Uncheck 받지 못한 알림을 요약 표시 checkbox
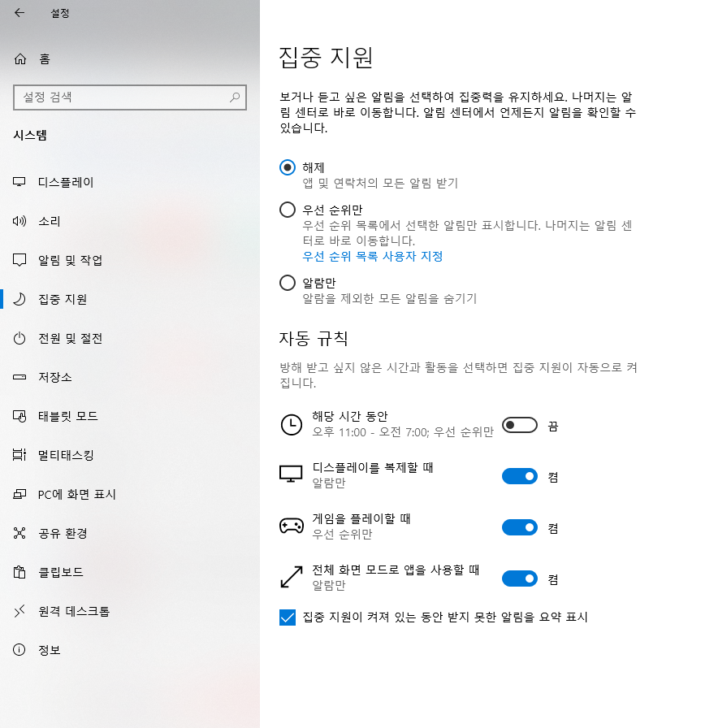 click(288, 617)
